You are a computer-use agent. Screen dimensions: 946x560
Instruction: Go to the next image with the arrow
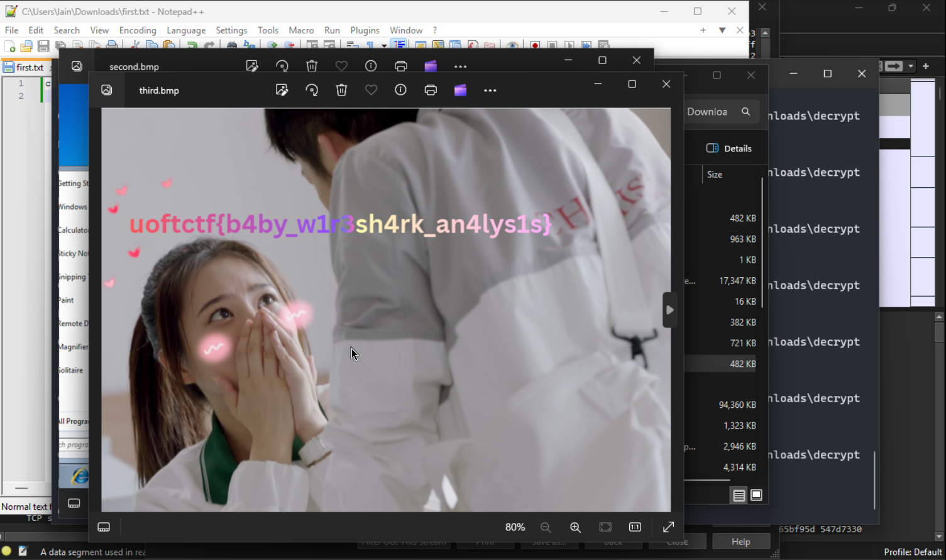point(669,310)
